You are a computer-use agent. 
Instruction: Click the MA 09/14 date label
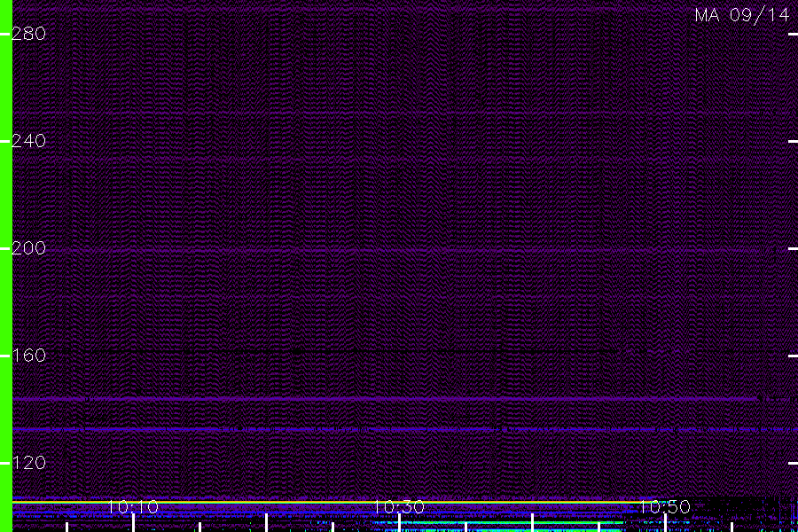741,15
